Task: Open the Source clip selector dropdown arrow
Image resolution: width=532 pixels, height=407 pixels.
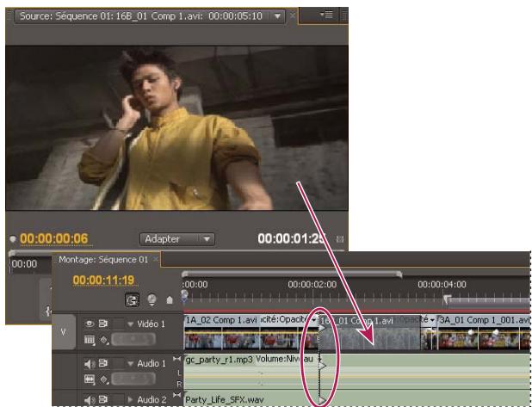Action: 277,16
